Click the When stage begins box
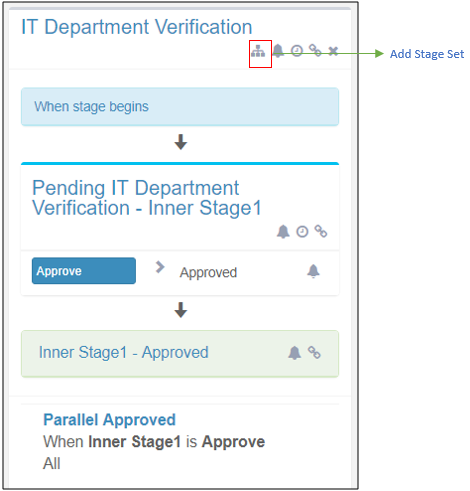Screen dimensions: 470x491 click(x=180, y=107)
